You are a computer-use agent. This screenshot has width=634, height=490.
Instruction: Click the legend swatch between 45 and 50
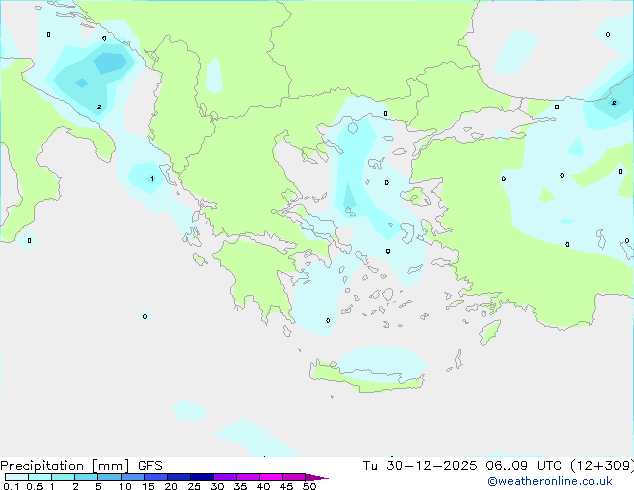pos(294,477)
